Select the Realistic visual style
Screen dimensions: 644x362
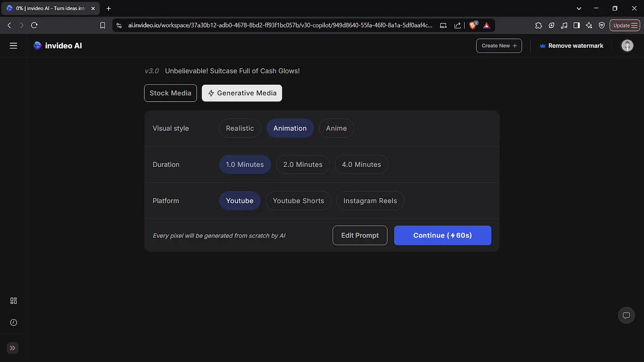[x=240, y=128]
